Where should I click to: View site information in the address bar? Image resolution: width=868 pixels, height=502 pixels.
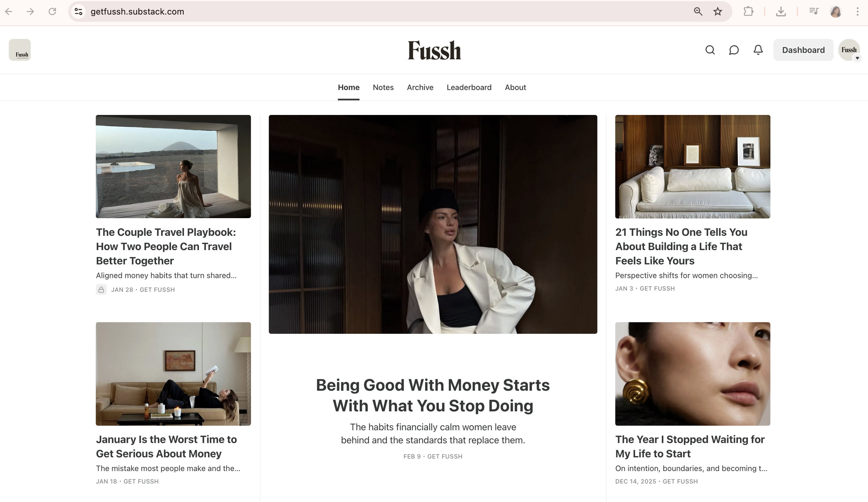[78, 11]
